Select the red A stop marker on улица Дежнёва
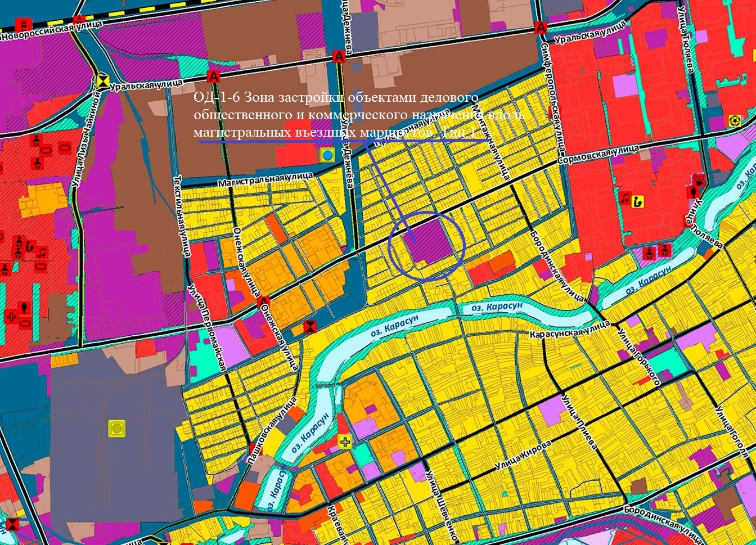The image size is (756, 545). 338,56
